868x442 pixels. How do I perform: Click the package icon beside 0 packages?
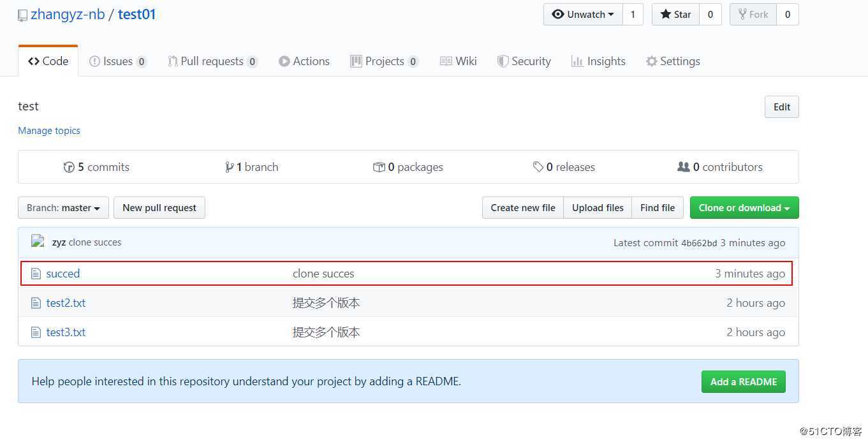pos(379,167)
